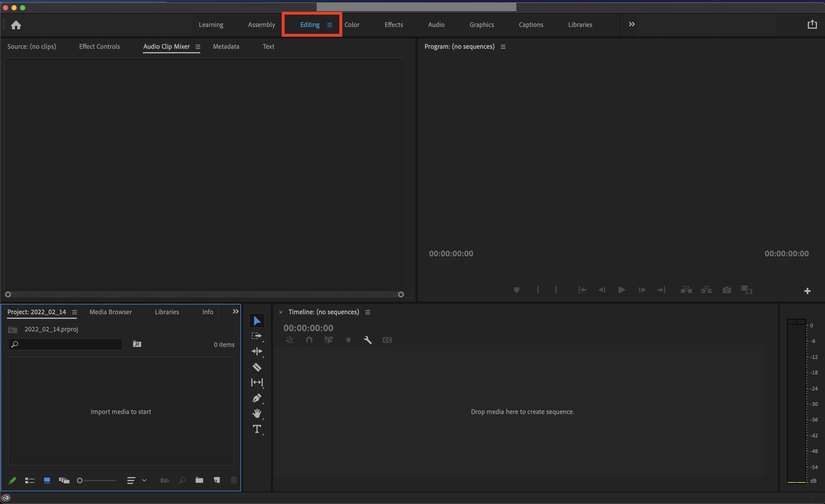Select the Hand tool
The width and height of the screenshot is (825, 504).
point(257,413)
